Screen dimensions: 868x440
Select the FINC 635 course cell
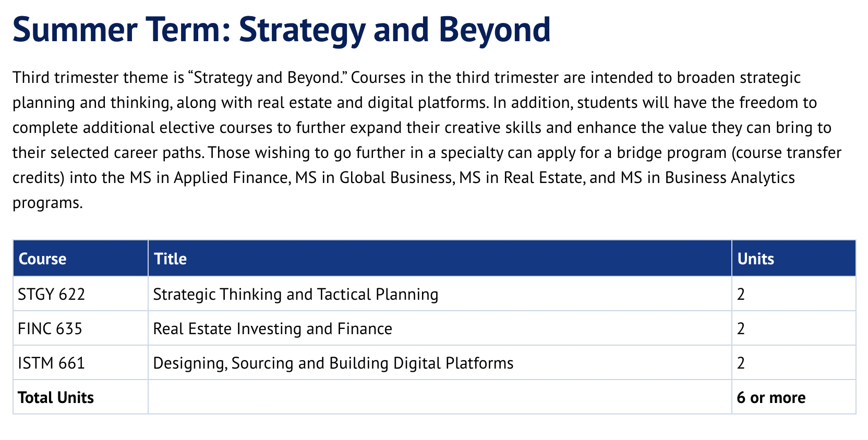tap(50, 328)
